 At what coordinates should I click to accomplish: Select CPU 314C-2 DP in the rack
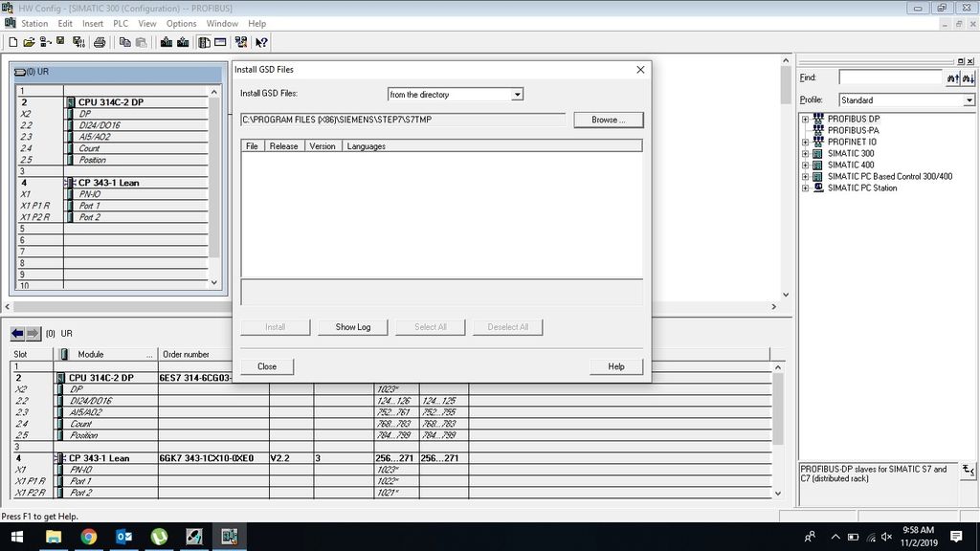click(111, 101)
